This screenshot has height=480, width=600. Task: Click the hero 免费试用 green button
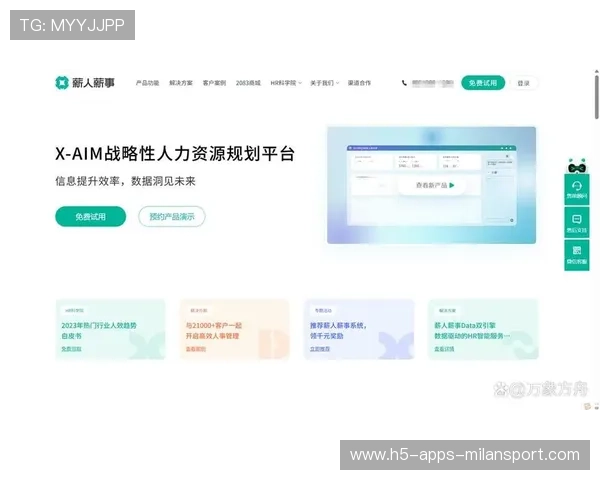pyautogui.click(x=90, y=217)
